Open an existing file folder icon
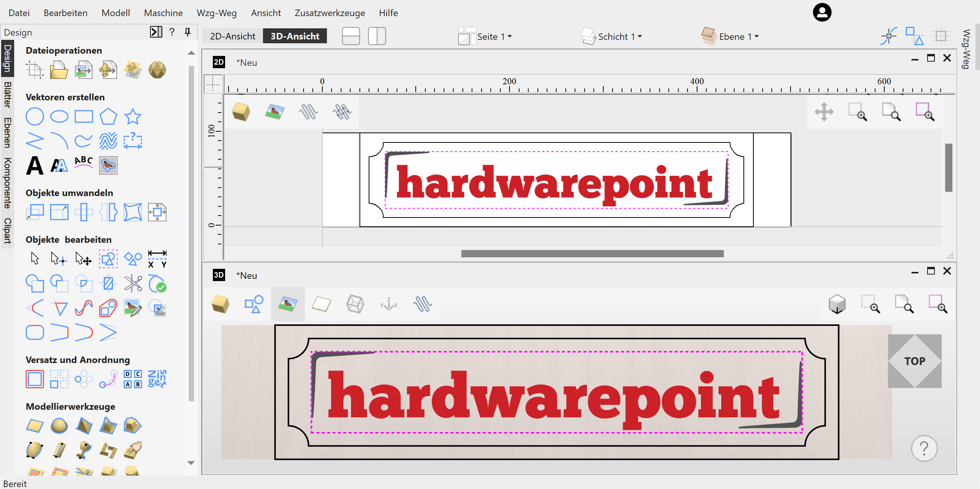980x489 pixels. [x=59, y=70]
